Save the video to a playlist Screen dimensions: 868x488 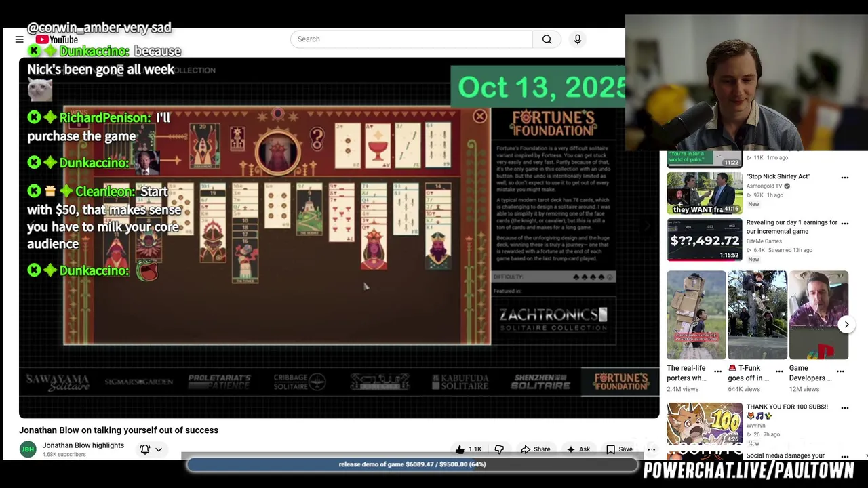click(619, 449)
